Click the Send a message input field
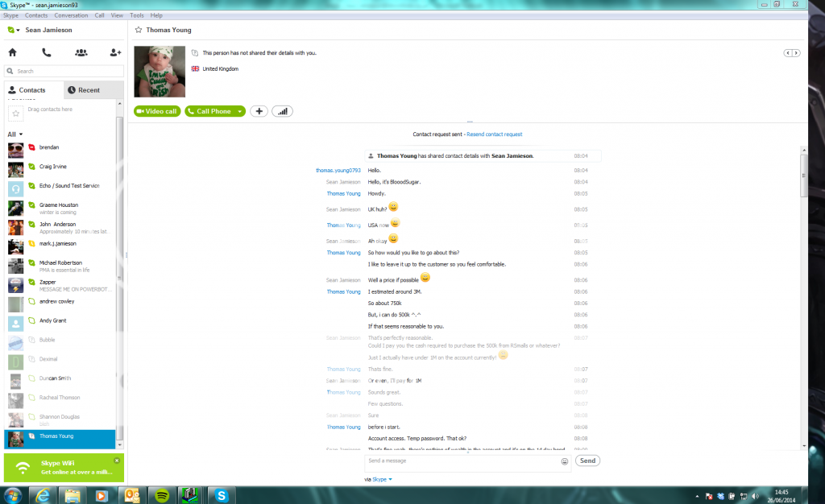The height and width of the screenshot is (504, 825). coord(459,461)
